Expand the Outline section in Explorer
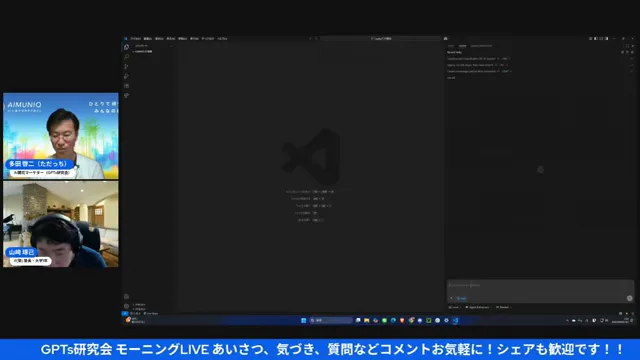Viewport: 640px width, 360px height. [140, 305]
